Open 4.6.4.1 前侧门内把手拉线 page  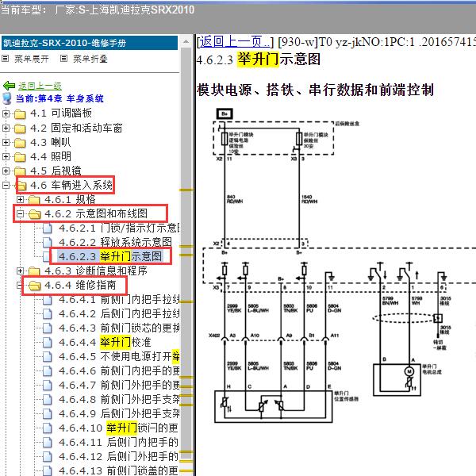tap(119, 299)
